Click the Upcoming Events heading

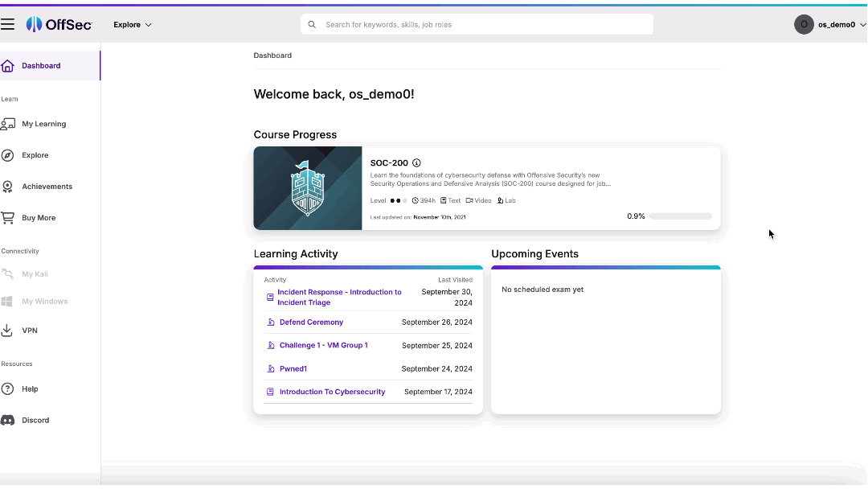click(x=534, y=253)
